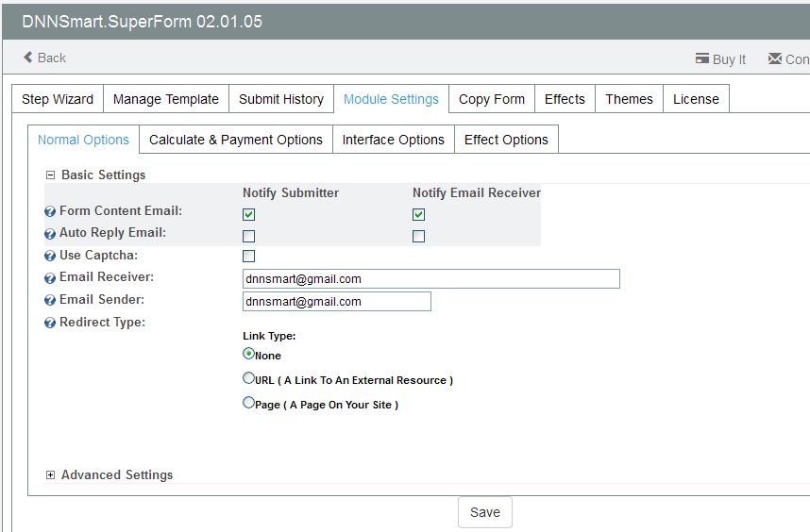Open the Step Wizard tab

[x=58, y=98]
